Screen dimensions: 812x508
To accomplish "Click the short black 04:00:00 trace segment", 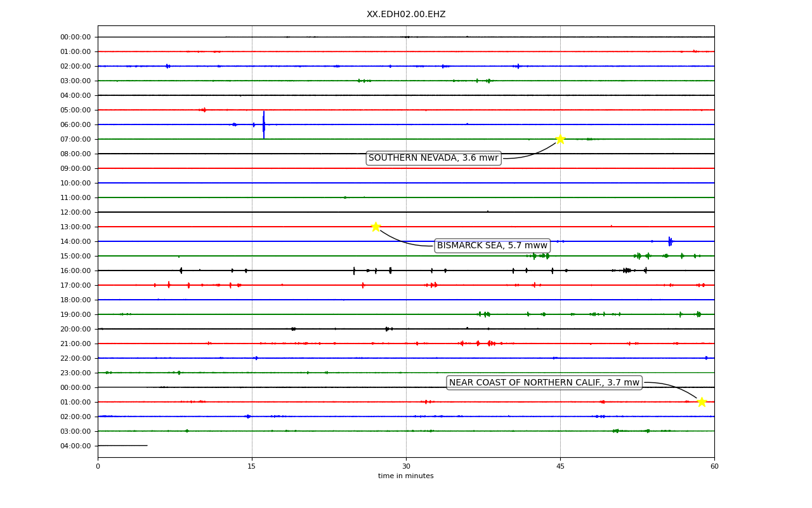I will [x=122, y=446].
